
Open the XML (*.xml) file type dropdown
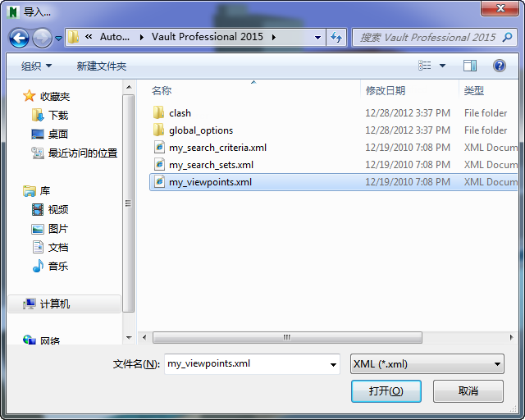[427, 364]
